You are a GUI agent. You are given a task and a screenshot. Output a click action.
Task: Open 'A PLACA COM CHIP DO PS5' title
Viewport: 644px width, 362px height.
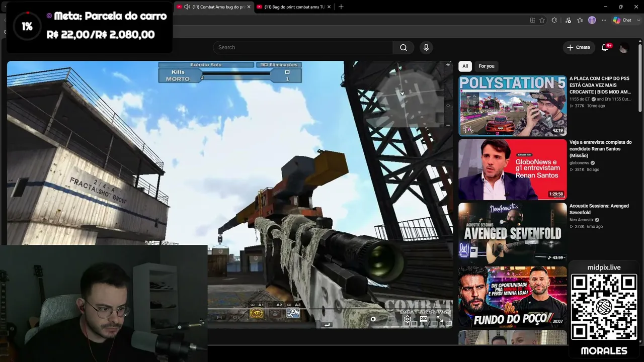600,85
